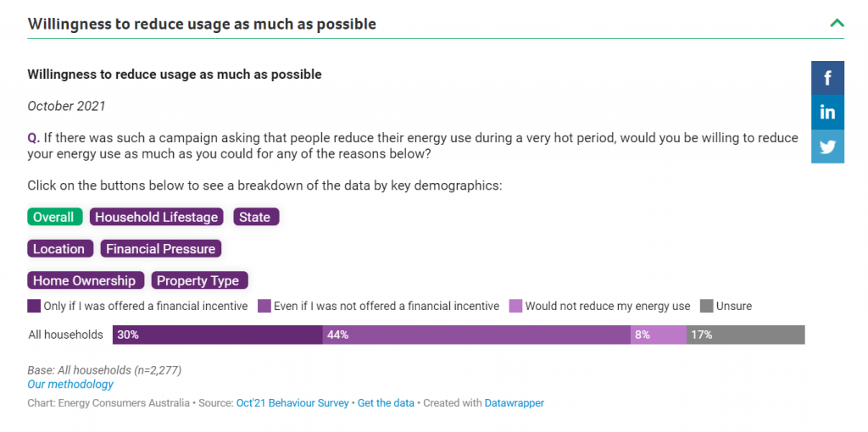Click the 30% bar segment
Viewport: 868px width, 432px height.
tap(218, 335)
